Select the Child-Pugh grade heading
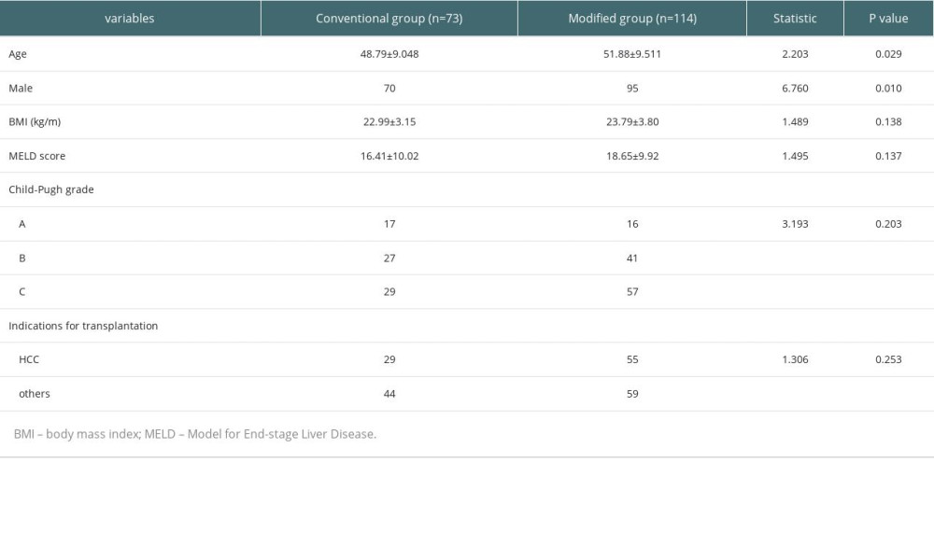Screen dimensions: 934x560 tap(51, 189)
